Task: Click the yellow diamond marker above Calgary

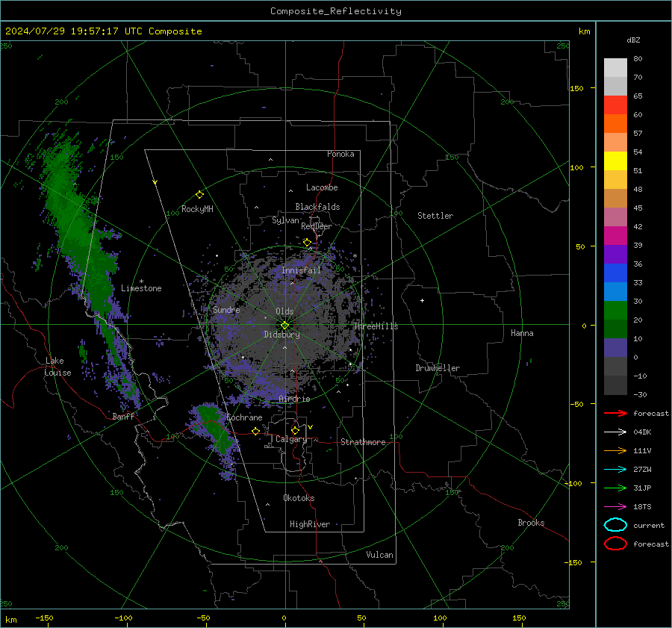Action: (295, 430)
